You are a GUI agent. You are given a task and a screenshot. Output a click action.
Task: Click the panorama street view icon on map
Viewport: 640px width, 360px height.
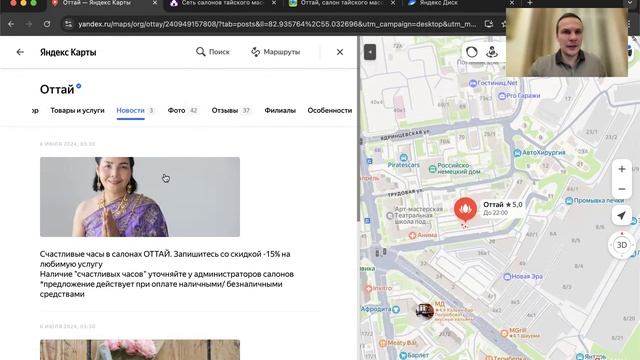(492, 52)
